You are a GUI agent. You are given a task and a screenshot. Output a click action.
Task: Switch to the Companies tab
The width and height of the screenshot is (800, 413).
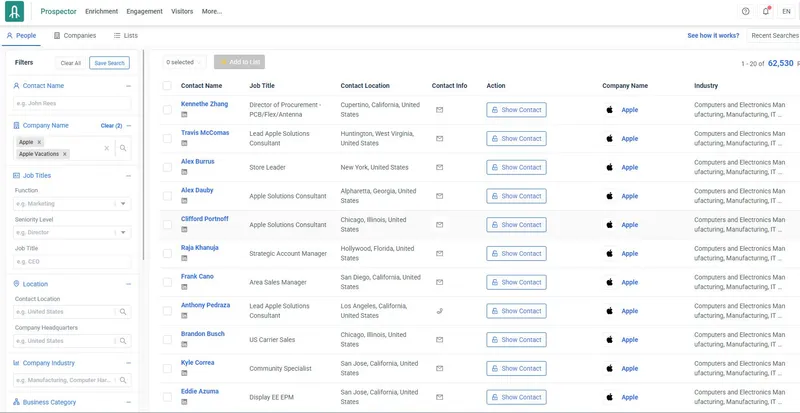click(x=75, y=36)
